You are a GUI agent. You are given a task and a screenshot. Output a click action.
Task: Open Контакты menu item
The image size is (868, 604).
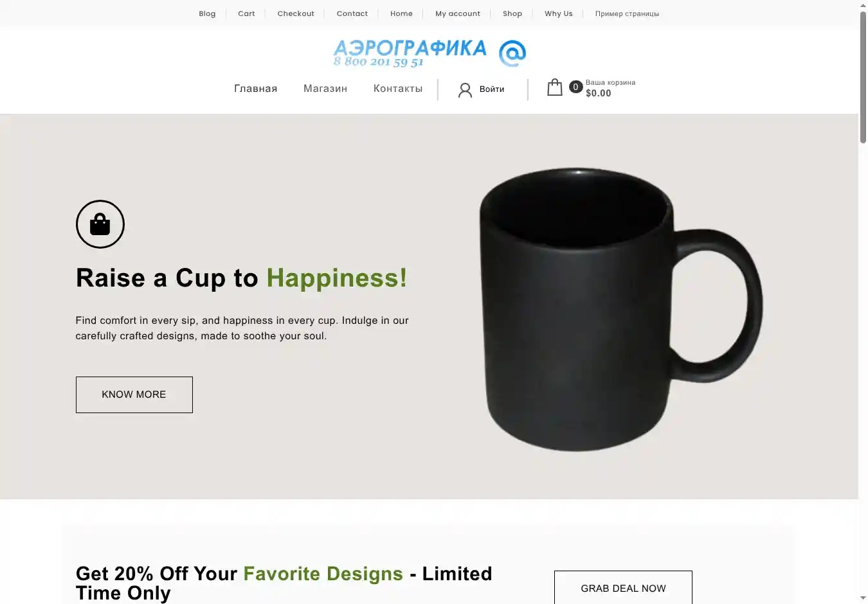click(x=398, y=89)
